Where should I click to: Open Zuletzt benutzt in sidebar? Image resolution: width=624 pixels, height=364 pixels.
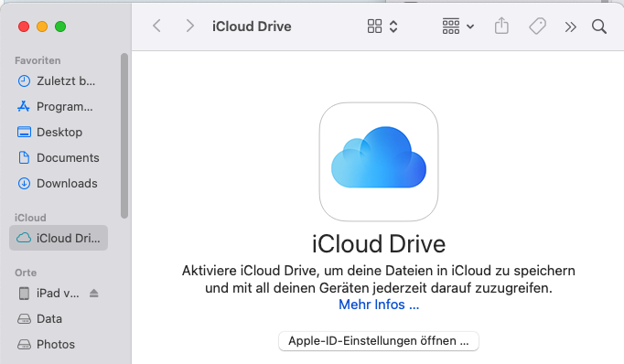pyautogui.click(x=59, y=81)
